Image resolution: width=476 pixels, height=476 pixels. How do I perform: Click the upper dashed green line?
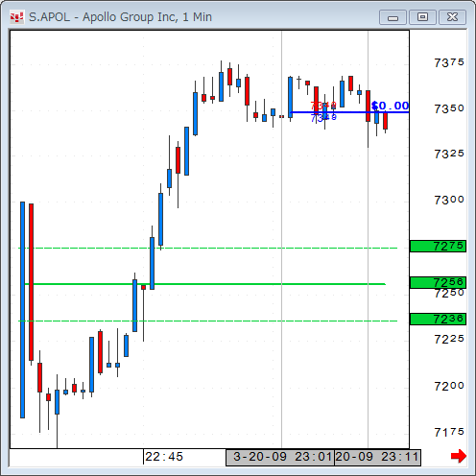pos(208,248)
